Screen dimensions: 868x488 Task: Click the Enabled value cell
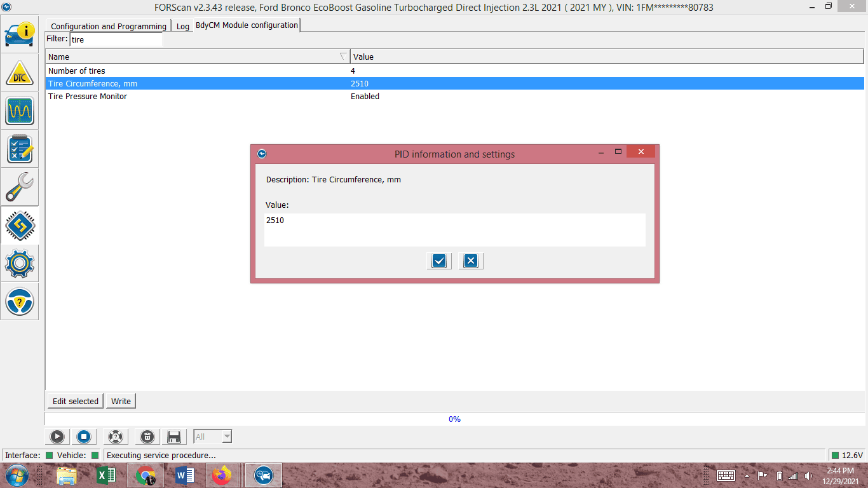coord(365,96)
